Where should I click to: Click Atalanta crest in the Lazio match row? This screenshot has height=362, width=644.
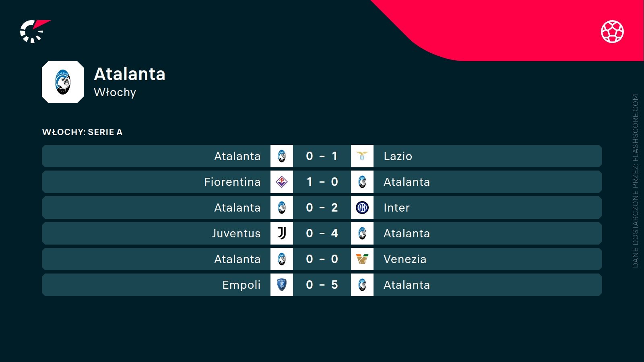pyautogui.click(x=282, y=156)
